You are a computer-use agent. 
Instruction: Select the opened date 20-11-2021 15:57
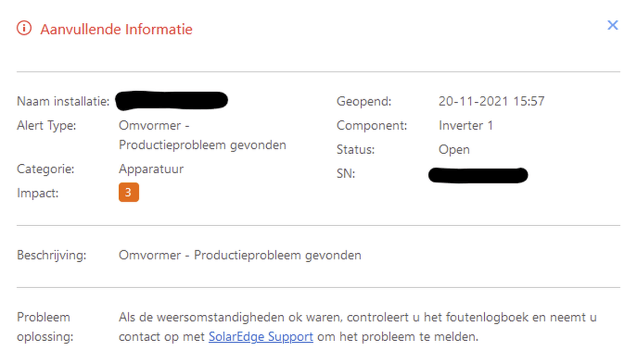[492, 101]
